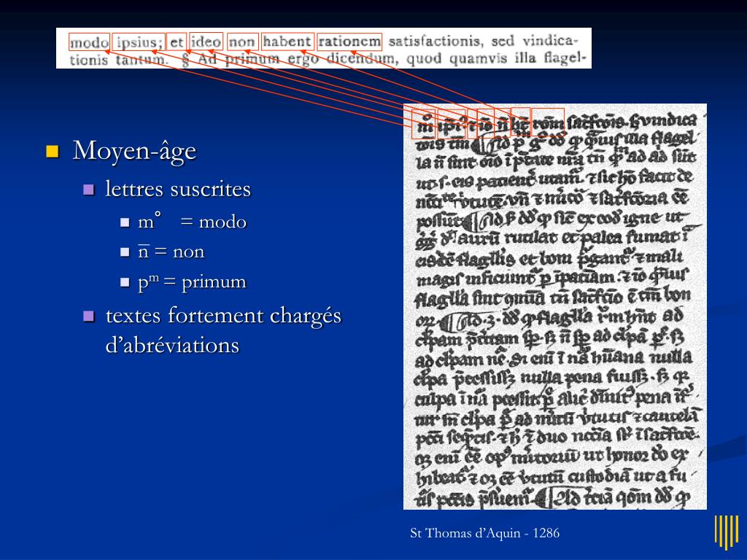This screenshot has height=560, width=747.
Task: Click the word "satisfactionis," in transcription
Action: coord(436,42)
